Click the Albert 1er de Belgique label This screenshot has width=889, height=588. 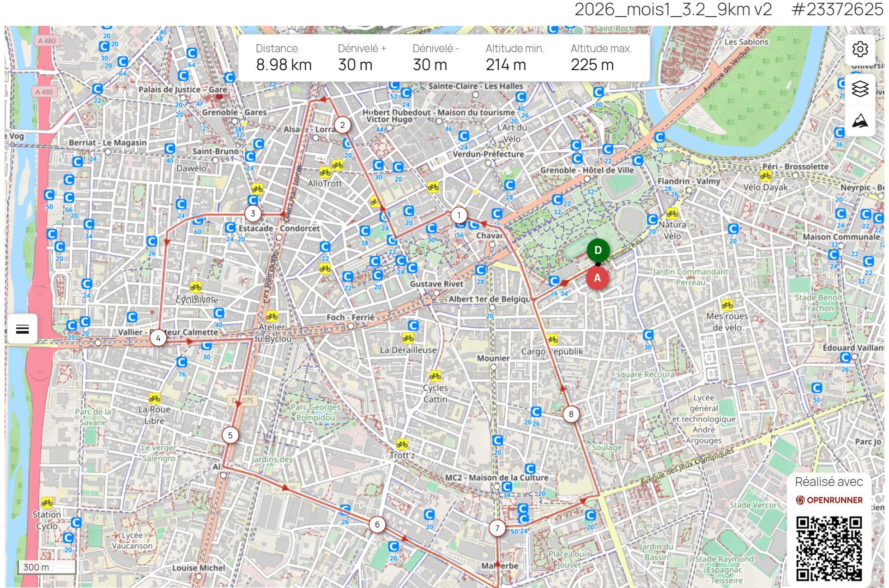click(490, 299)
